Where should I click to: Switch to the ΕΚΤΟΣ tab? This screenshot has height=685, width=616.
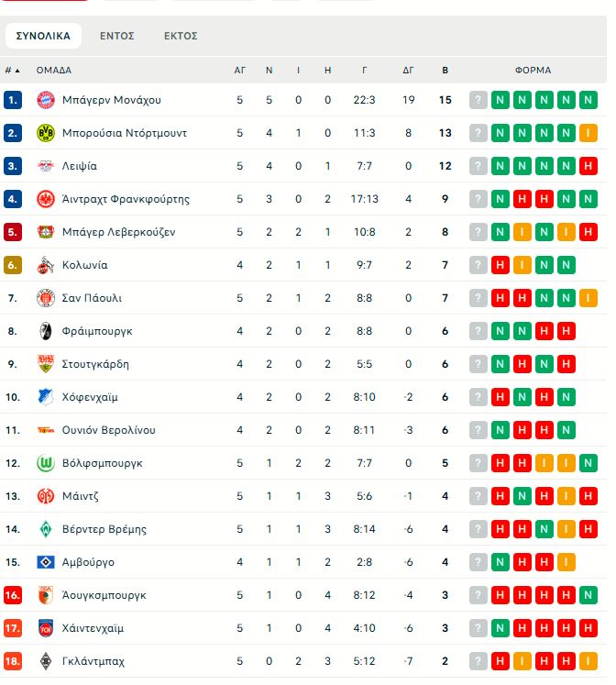click(181, 36)
